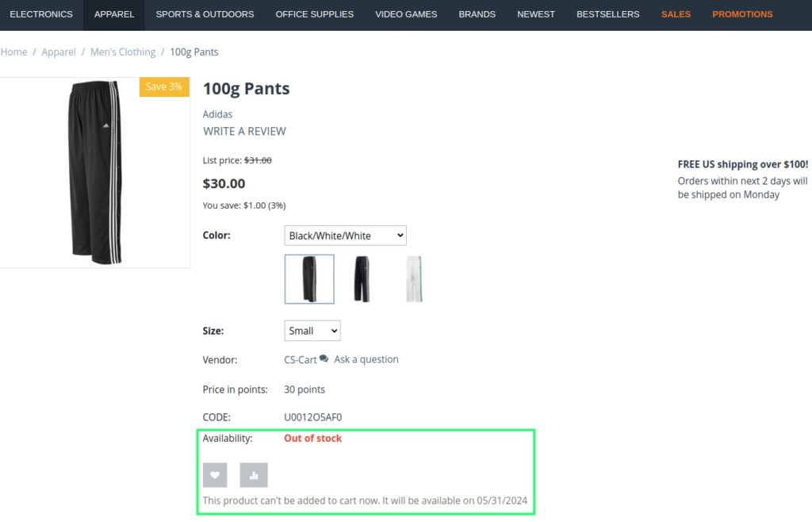Navigate to Video Games category

click(x=406, y=14)
